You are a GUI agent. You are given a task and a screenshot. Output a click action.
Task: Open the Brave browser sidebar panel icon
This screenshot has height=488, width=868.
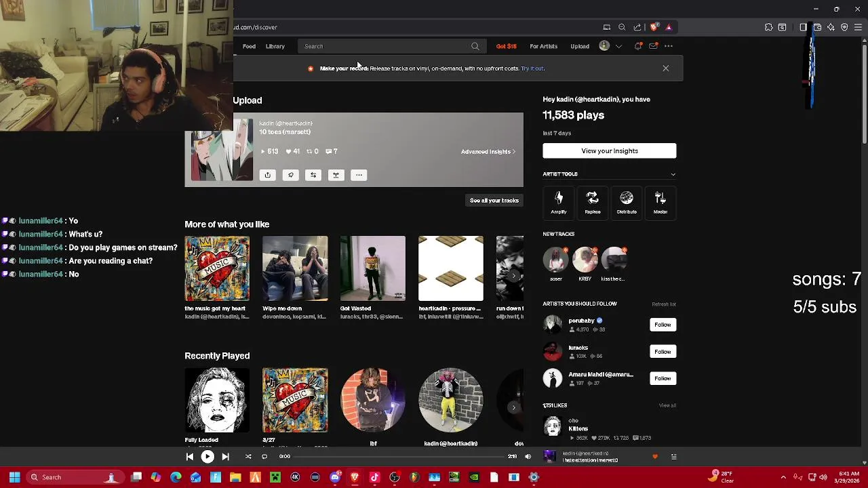(x=804, y=27)
